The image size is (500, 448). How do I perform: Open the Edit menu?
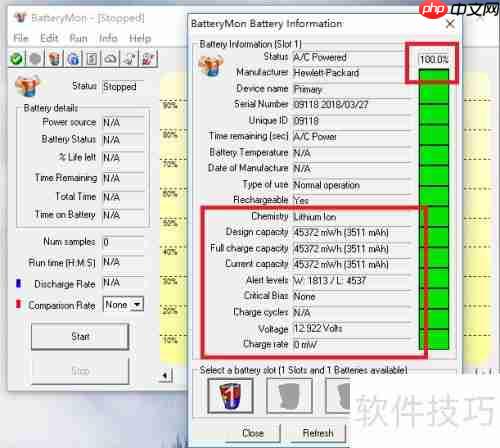click(x=49, y=38)
